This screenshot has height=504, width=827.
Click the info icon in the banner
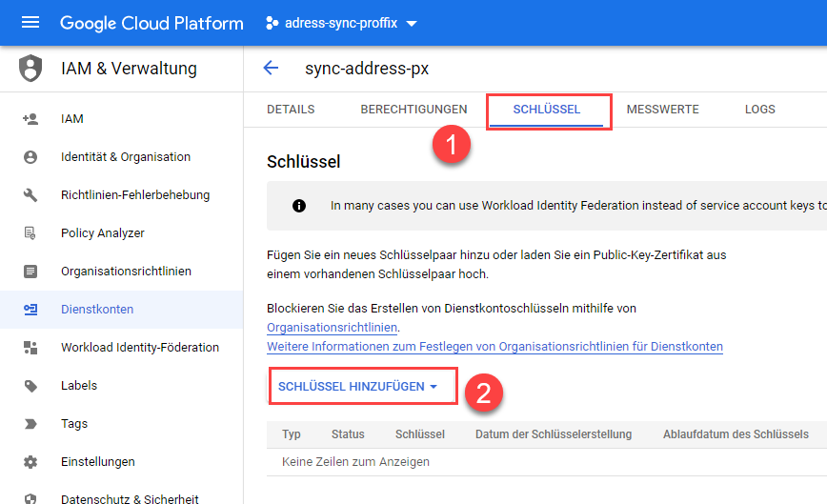pos(299,205)
